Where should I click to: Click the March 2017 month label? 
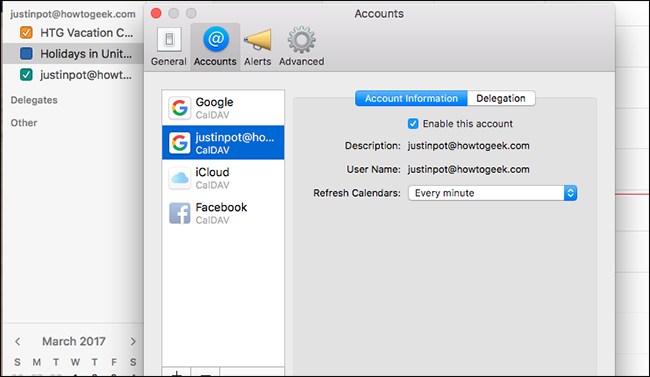pyautogui.click(x=74, y=341)
